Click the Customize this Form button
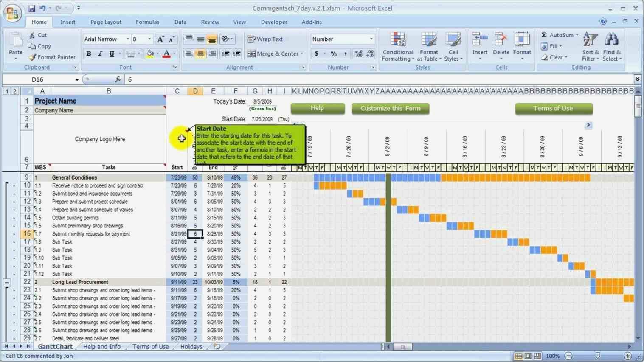 tap(390, 108)
